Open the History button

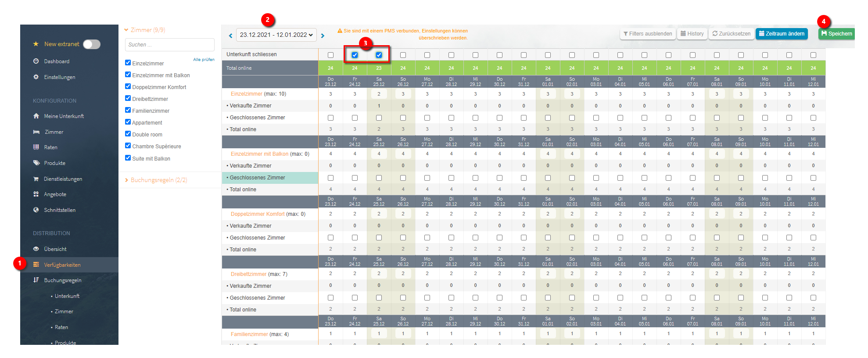pos(692,34)
